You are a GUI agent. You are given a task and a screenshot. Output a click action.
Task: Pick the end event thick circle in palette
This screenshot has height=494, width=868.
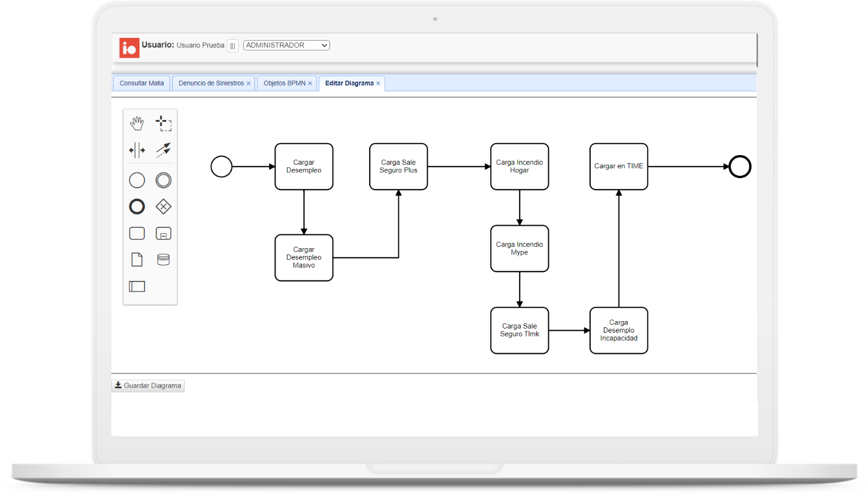[x=137, y=207]
